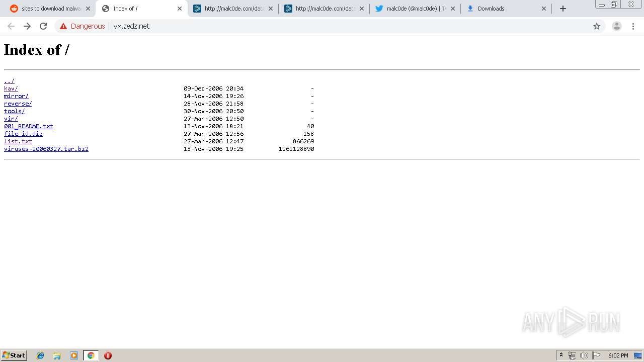Image resolution: width=644 pixels, height=362 pixels.
Task: Open the clock showing 6:02 PM
Action: tap(618, 355)
